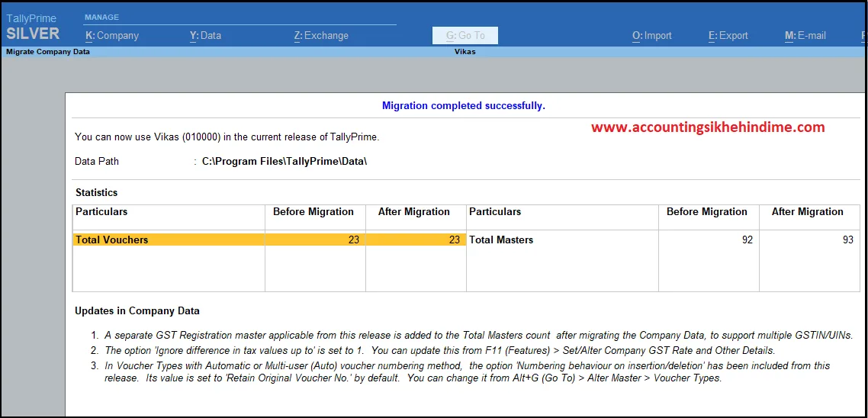Click the Updates in Company Data heading
The height and width of the screenshot is (418, 868).
point(137,310)
